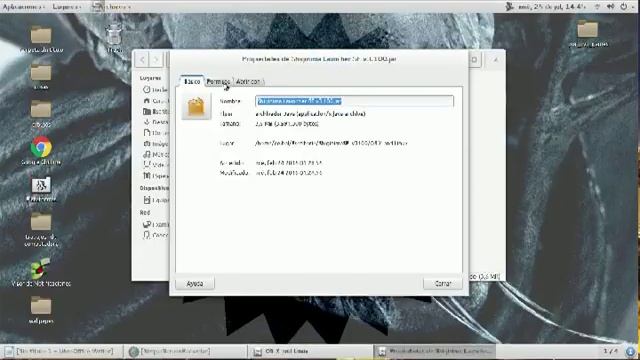Select the connect to server item in sidebar
The height and width of the screenshot is (360, 640).
[x=155, y=235]
